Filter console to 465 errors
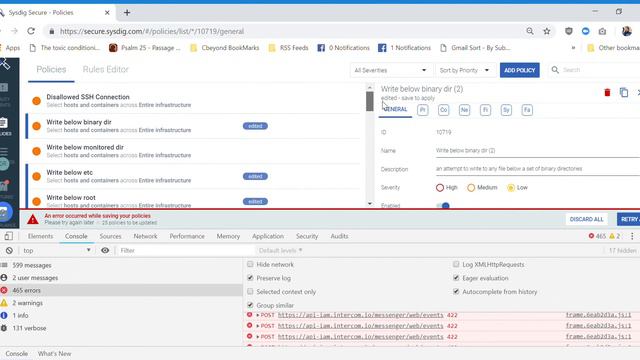This screenshot has height=360, width=640. (x=121, y=290)
